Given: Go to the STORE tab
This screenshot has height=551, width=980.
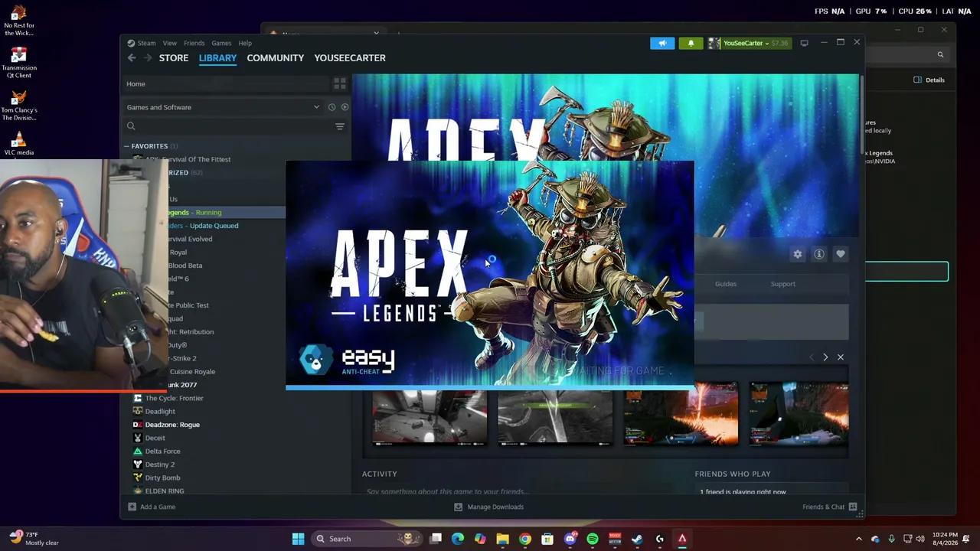Looking at the screenshot, I should pos(174,58).
